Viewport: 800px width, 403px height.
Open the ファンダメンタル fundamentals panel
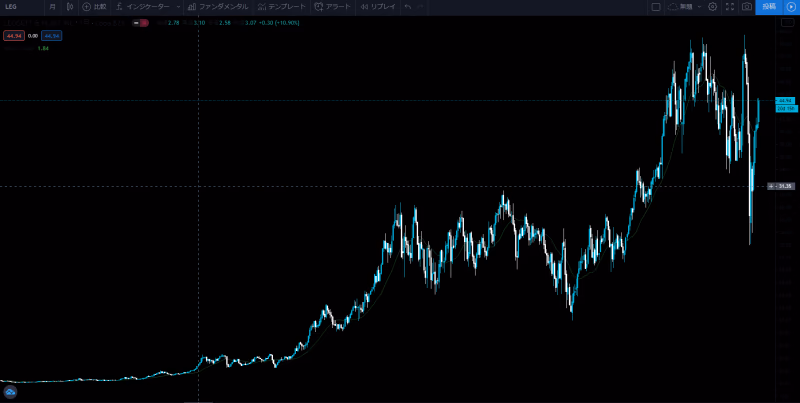pyautogui.click(x=218, y=6)
